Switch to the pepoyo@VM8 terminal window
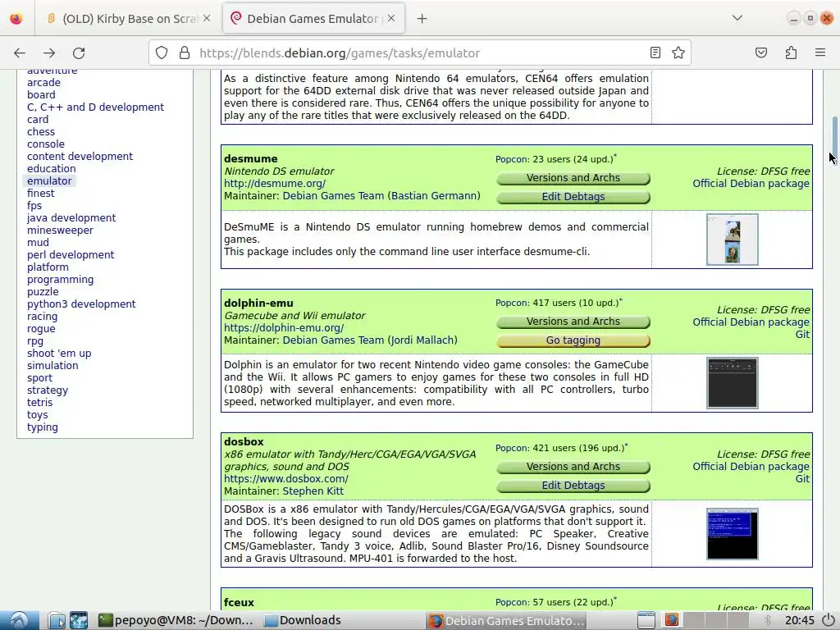This screenshot has width=840, height=630. coord(176,620)
